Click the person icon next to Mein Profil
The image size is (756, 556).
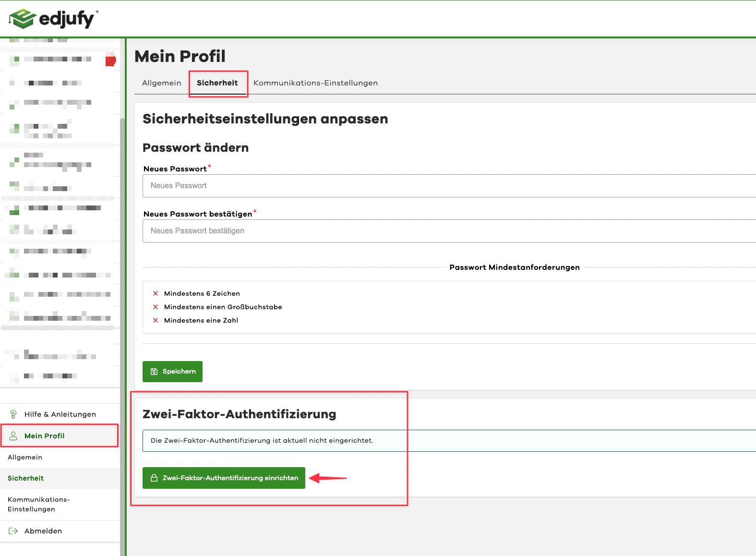point(13,436)
